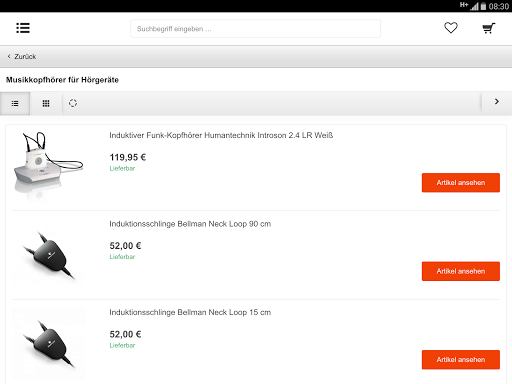Click the Suchbegriff eingeben search field

[x=255, y=29]
